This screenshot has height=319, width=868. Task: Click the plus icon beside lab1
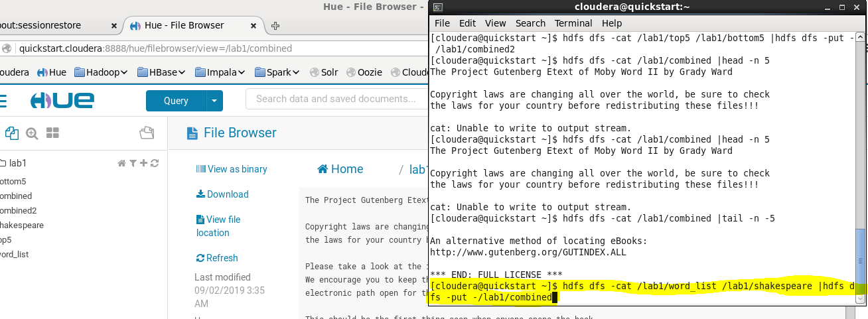143,163
